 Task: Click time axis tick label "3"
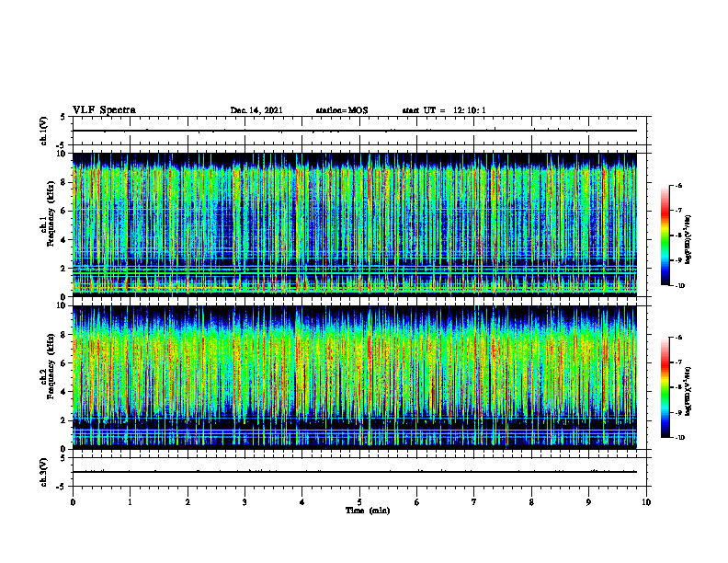click(x=245, y=502)
